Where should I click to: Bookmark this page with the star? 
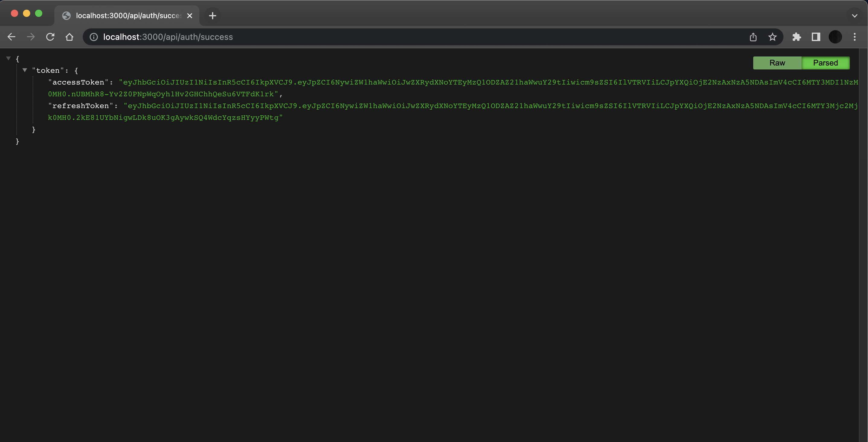pos(772,37)
